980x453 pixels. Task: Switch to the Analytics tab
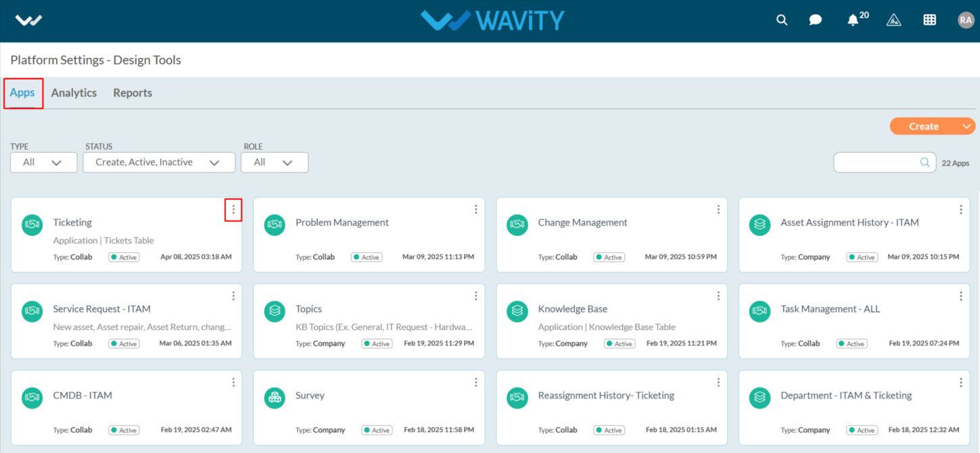[x=74, y=93]
